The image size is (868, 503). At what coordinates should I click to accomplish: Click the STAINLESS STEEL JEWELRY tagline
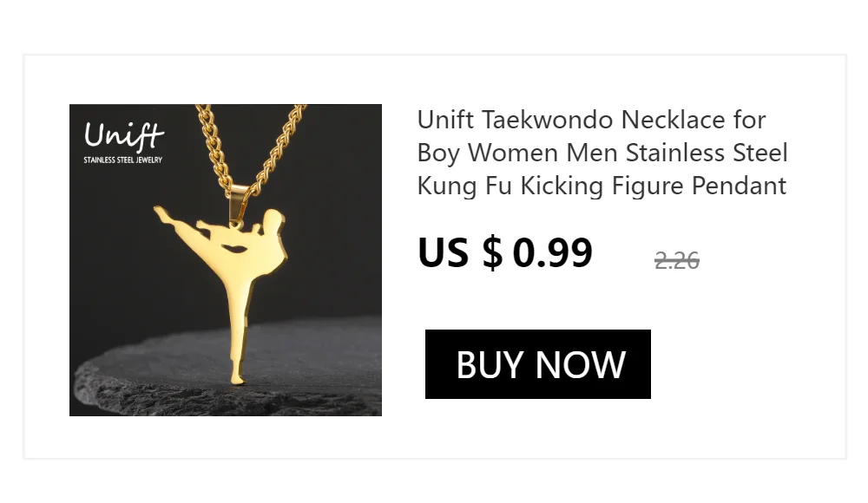[x=123, y=160]
